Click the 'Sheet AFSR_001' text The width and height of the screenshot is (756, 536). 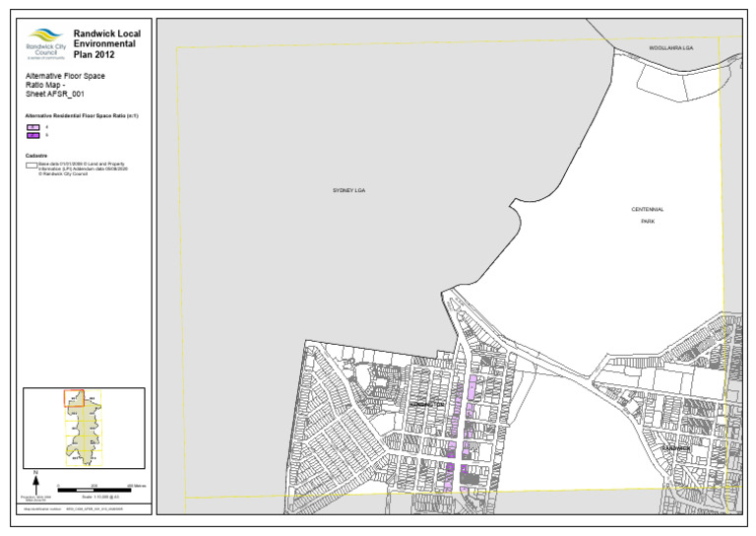click(55, 94)
